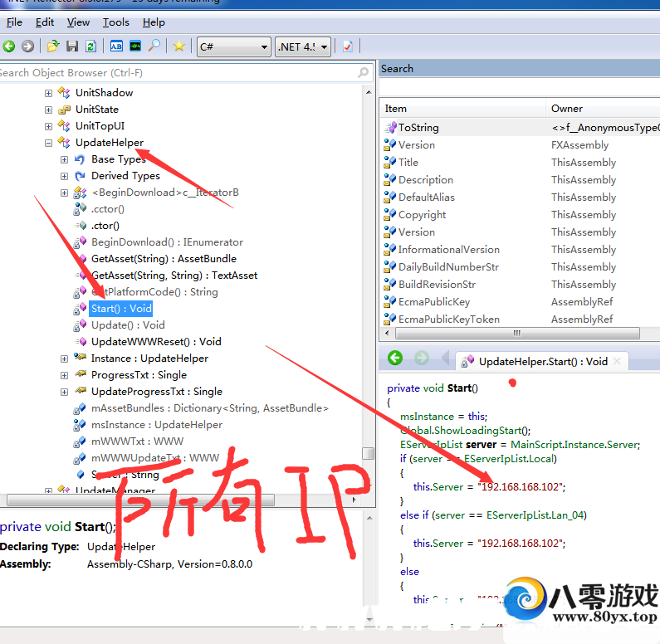The width and height of the screenshot is (660, 644).
Task: Click the Start() method icon in tree
Action: coord(80,309)
